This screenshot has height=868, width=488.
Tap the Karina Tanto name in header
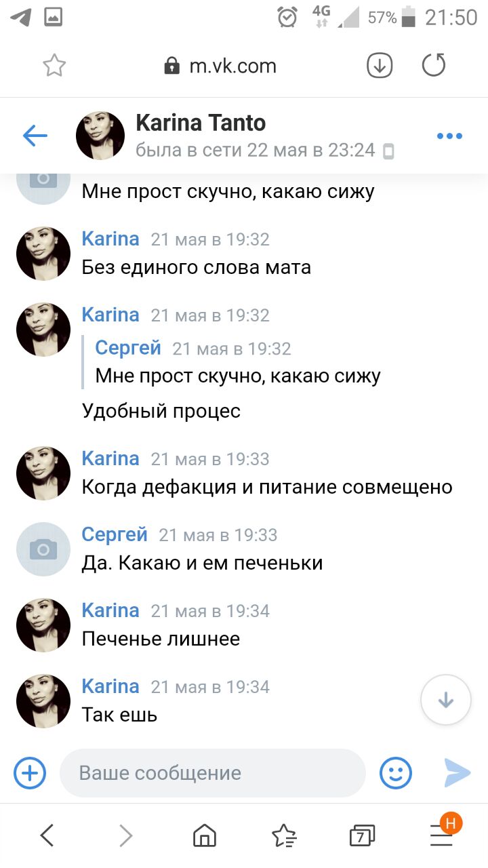[x=201, y=123]
